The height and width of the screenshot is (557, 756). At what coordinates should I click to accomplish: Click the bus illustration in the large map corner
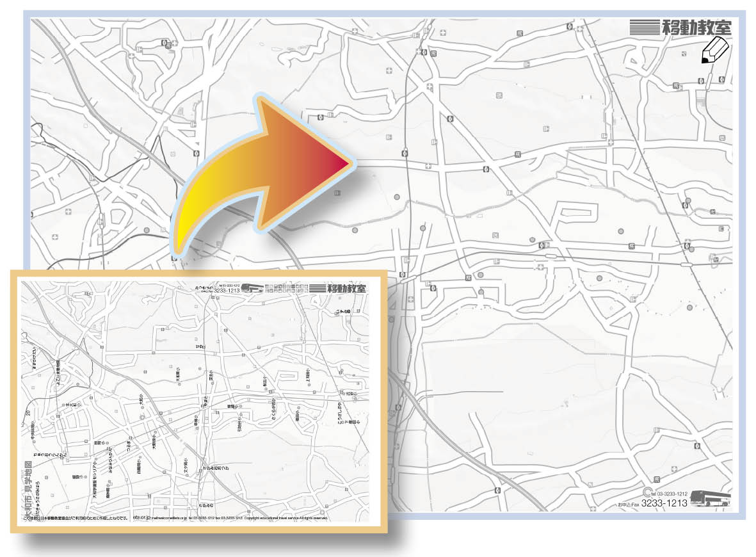tap(710, 499)
